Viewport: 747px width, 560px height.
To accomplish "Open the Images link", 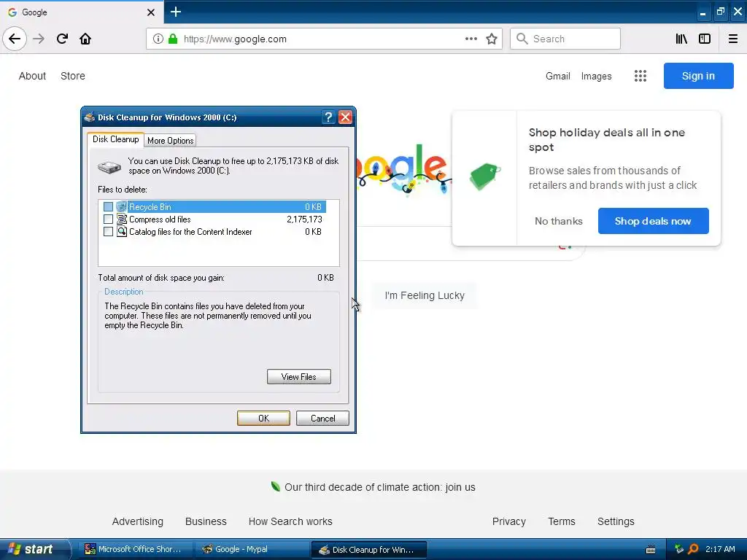I will [x=596, y=76].
